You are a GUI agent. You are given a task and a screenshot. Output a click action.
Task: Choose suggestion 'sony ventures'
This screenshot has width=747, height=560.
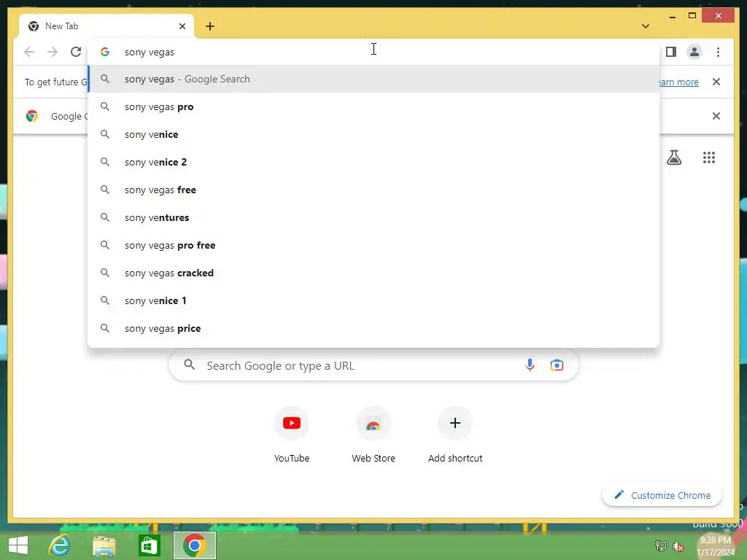[x=374, y=217]
